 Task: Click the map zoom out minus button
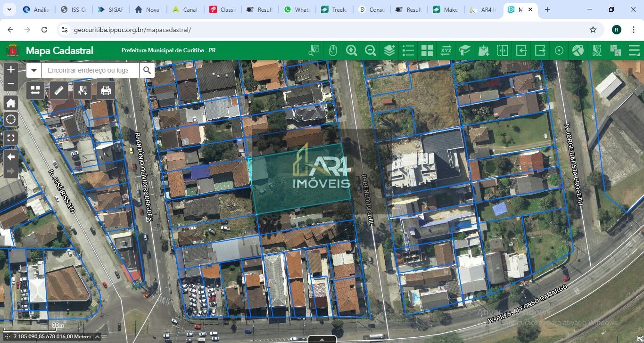click(10, 84)
